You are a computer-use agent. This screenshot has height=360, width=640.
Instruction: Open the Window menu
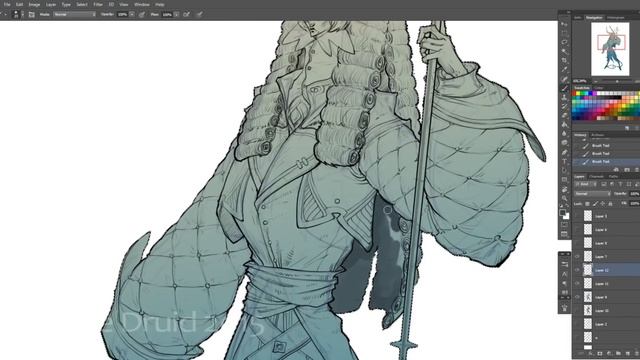tap(142, 4)
